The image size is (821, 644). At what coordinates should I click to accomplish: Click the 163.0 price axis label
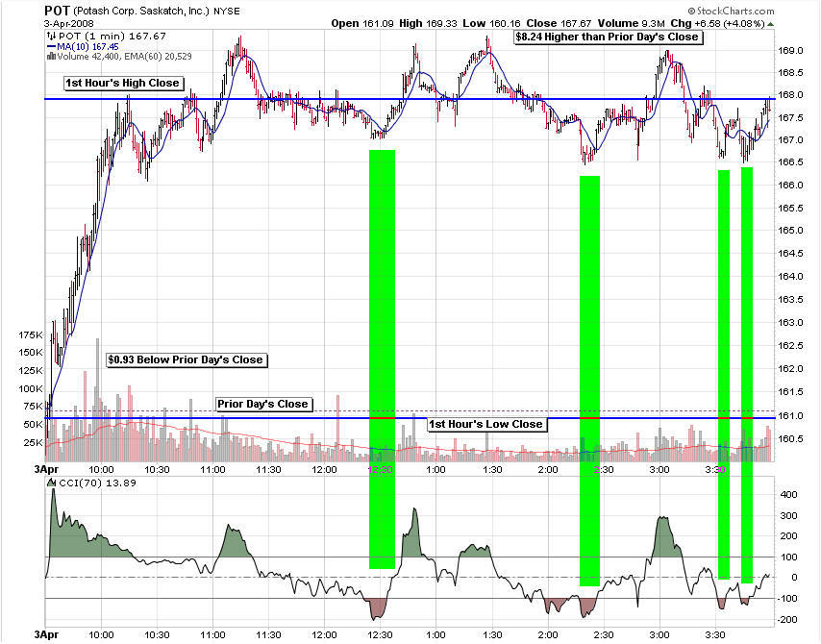click(x=790, y=323)
